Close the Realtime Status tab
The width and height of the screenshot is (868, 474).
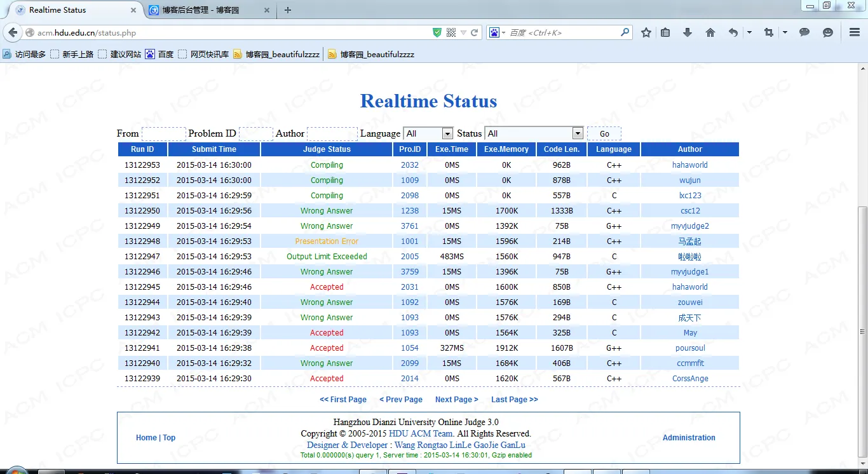coord(133,10)
